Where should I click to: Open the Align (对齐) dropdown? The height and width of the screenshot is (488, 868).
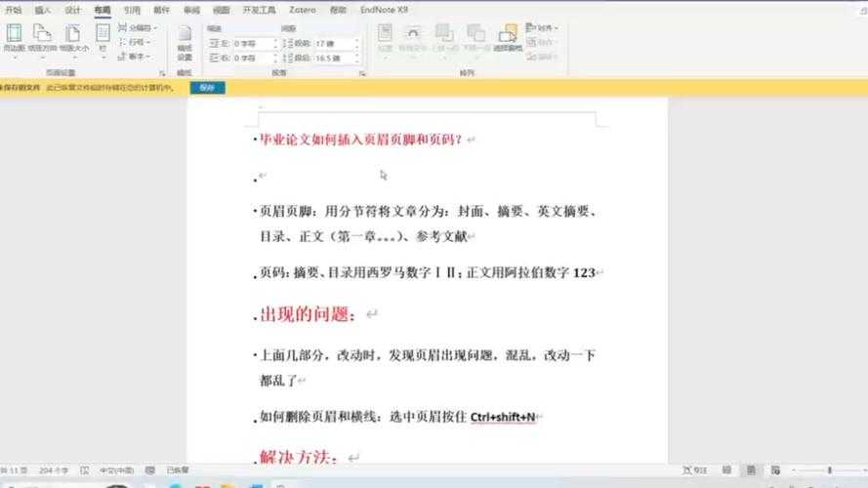click(x=541, y=27)
